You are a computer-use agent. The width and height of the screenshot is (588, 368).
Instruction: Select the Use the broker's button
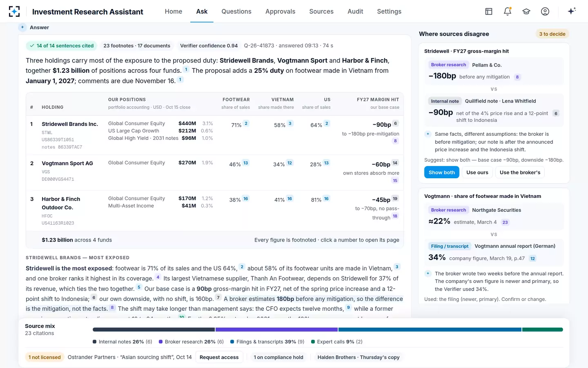(520, 172)
